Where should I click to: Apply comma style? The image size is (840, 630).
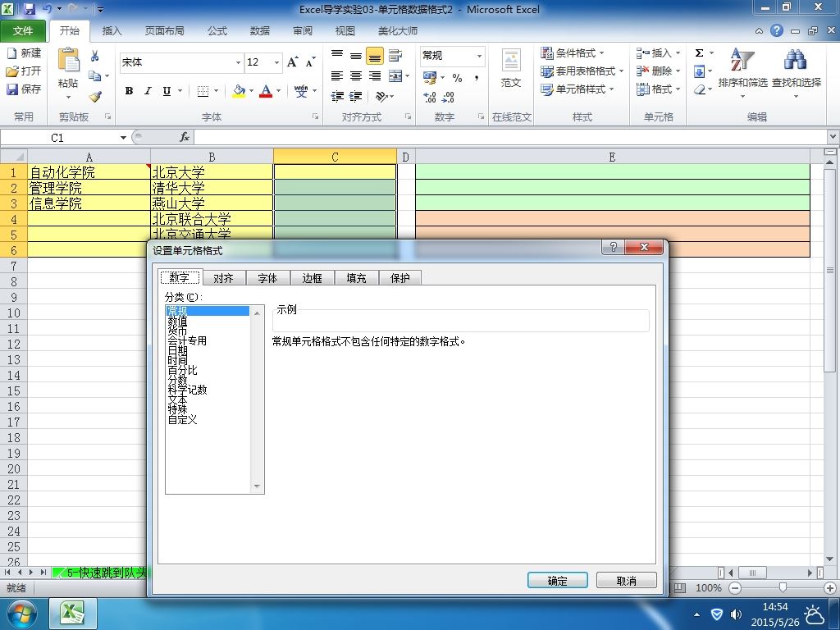pyautogui.click(x=477, y=78)
